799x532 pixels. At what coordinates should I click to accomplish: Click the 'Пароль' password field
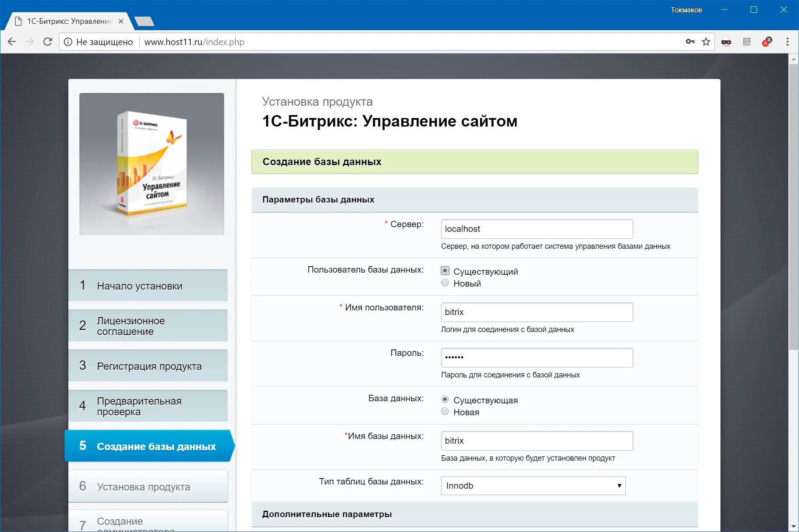point(537,357)
